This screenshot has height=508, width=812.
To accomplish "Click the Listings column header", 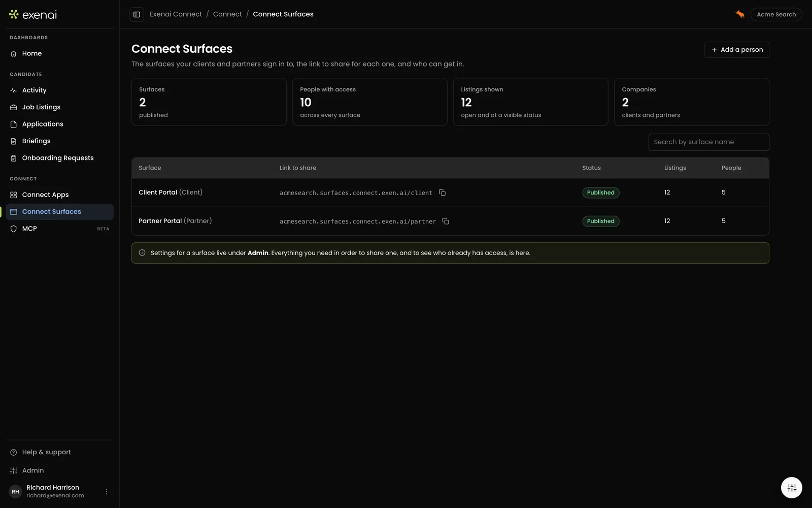I will 675,168.
